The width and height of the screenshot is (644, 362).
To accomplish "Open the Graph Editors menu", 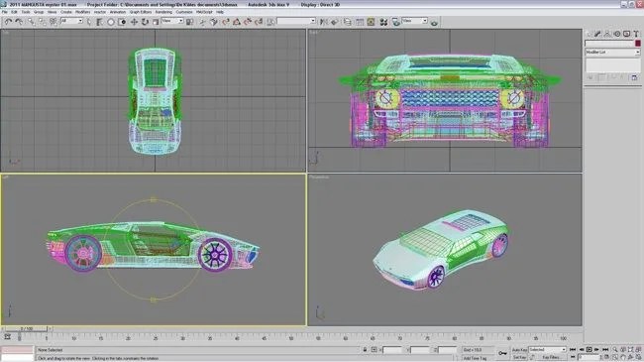I will click(x=141, y=12).
